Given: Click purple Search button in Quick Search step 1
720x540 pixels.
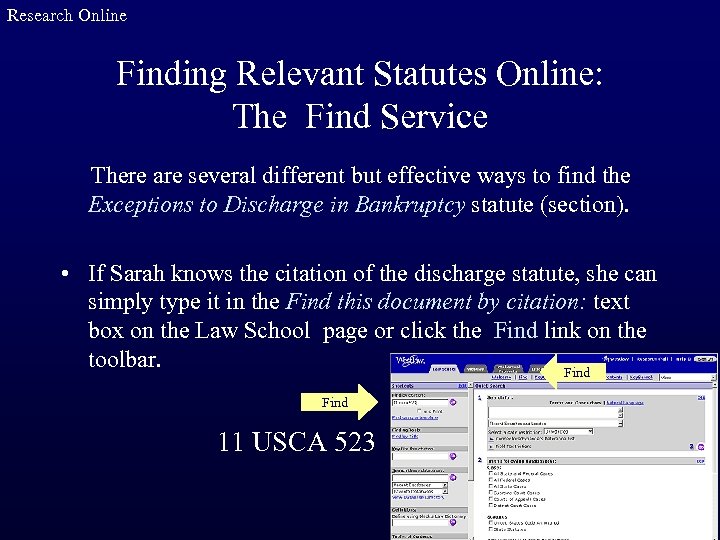Looking at the screenshot, I should tap(701, 447).
